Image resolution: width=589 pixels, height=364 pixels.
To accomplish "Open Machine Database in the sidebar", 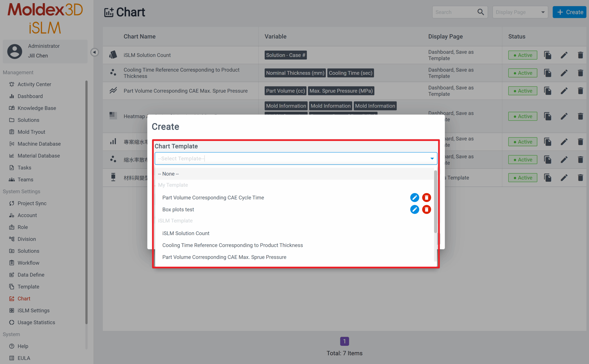I will (39, 144).
